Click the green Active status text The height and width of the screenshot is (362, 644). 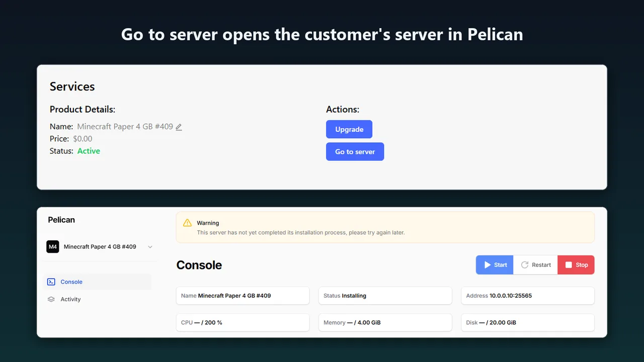[x=89, y=151]
